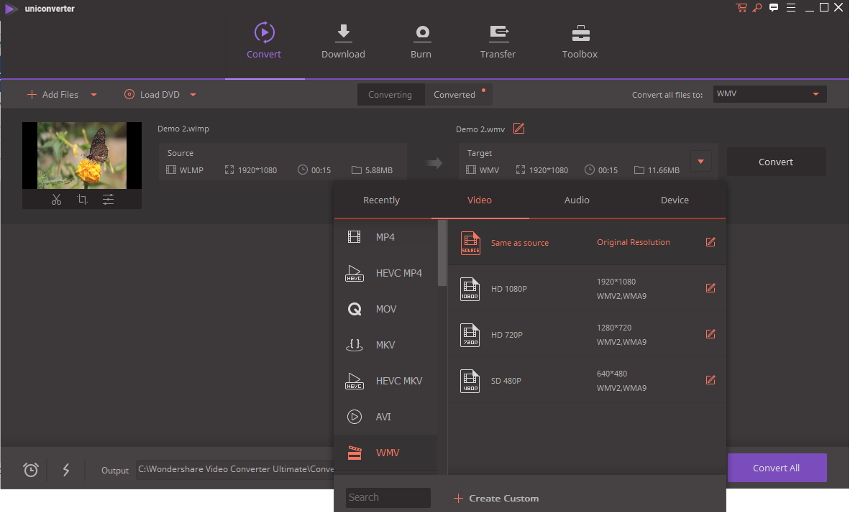The width and height of the screenshot is (849, 512).
Task: Open the hamburger menu icon
Action: pos(791,8)
